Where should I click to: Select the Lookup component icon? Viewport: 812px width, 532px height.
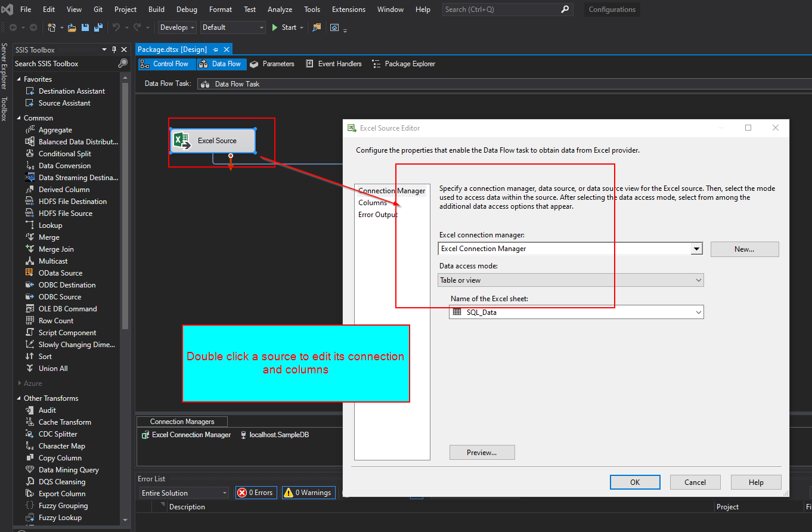[x=30, y=225]
